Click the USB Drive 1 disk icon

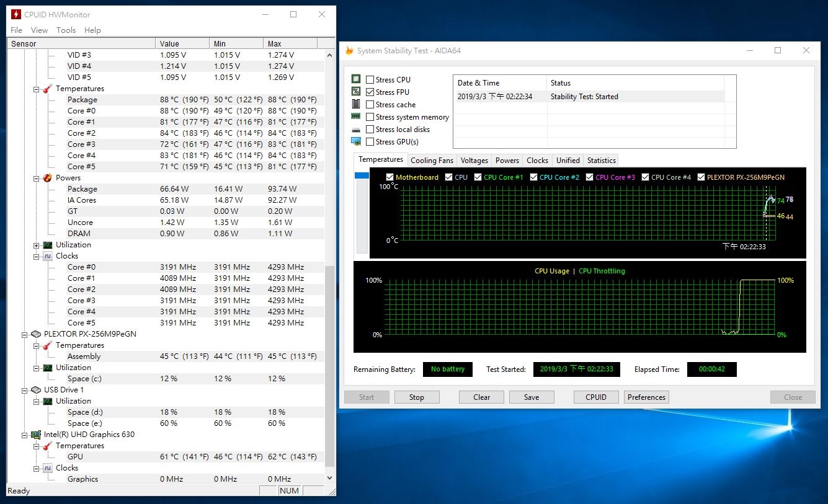pyautogui.click(x=36, y=390)
